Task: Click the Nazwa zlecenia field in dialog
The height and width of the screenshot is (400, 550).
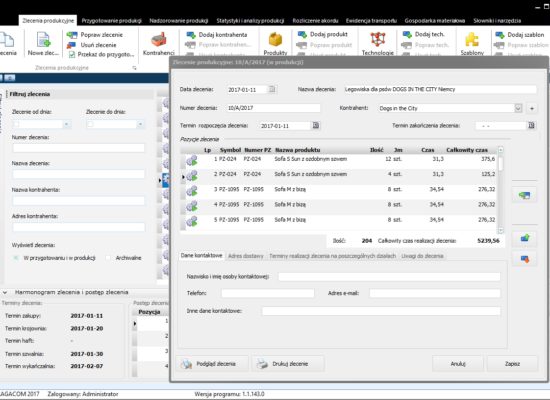Action: coord(440,89)
